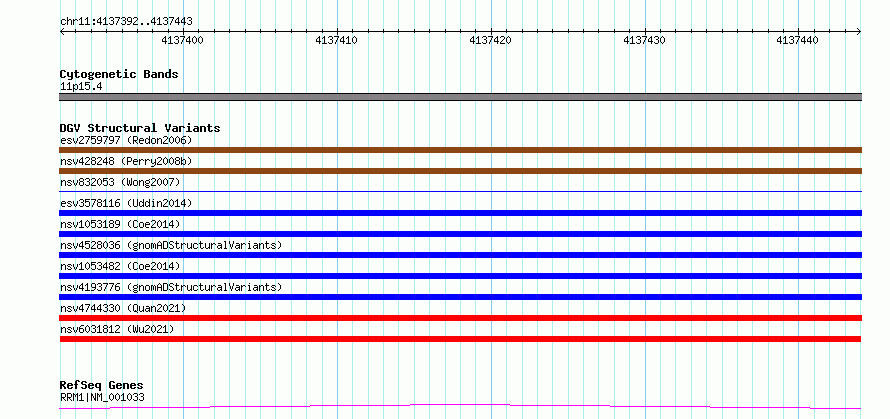This screenshot has width=890, height=419.
Task: Select the blue bar for nsv1053189
Action: tap(460, 234)
